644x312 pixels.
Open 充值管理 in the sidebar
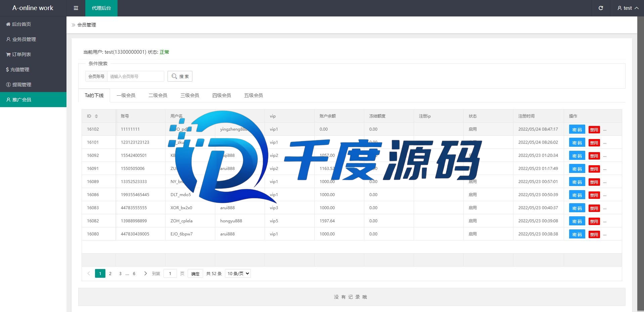click(33, 70)
